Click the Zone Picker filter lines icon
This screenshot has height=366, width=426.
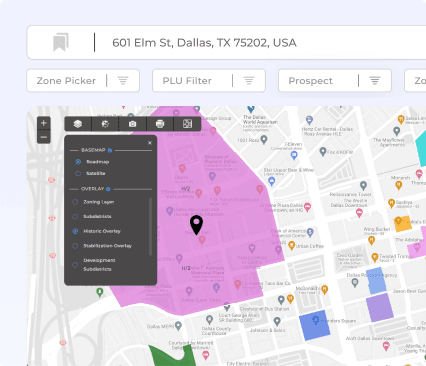pos(123,81)
